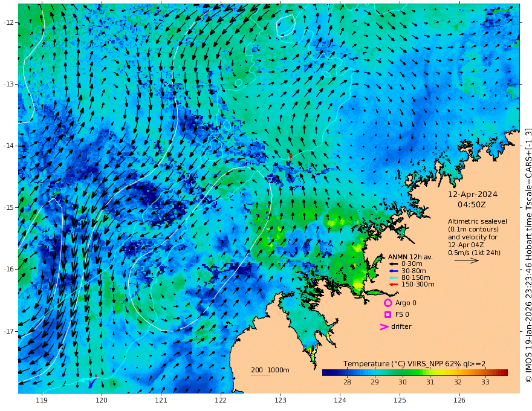Screen dimensions: 532x411
Task: Click the red end of temperature colorbar
Action: (x=504, y=373)
